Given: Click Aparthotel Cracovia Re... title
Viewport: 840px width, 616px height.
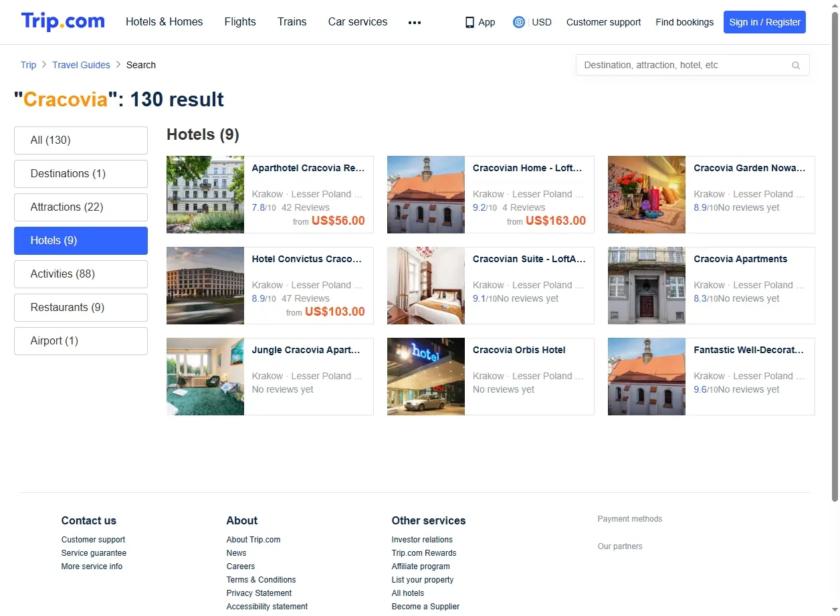Looking at the screenshot, I should 308,169.
